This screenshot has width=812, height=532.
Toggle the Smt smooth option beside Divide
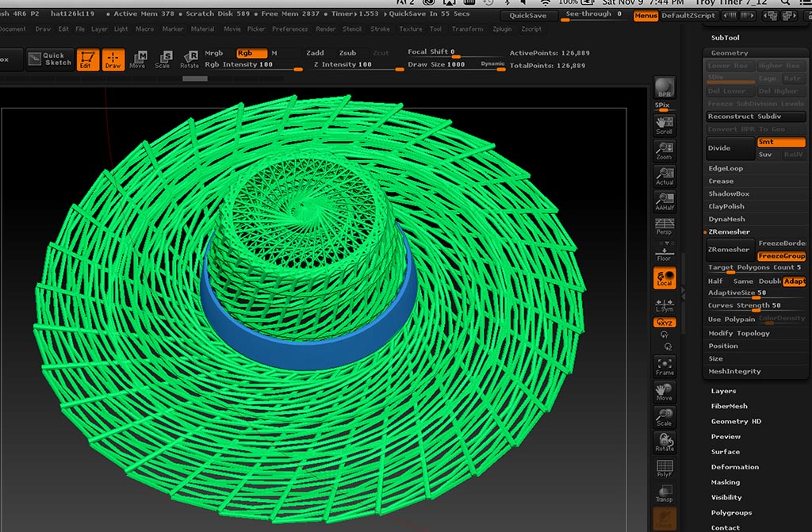coord(781,142)
